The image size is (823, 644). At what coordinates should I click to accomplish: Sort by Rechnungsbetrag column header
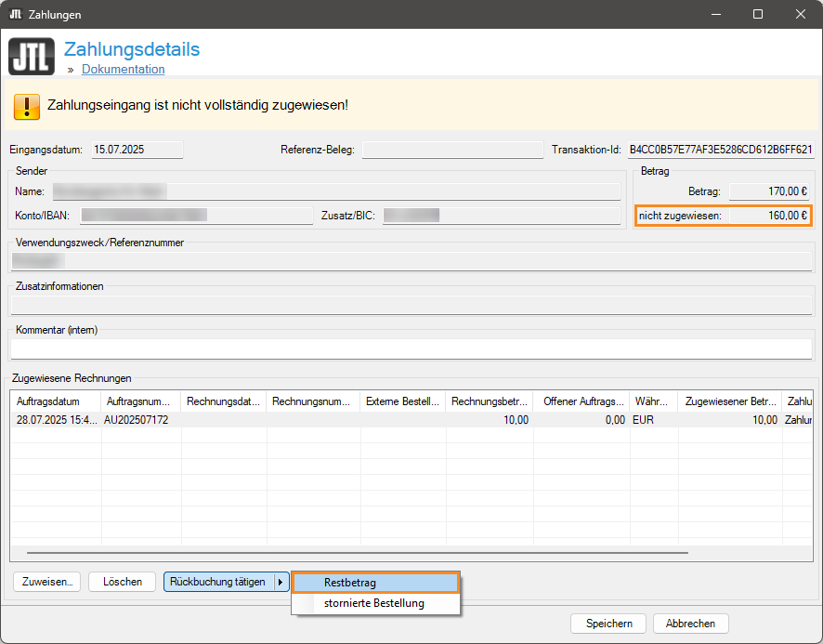pyautogui.click(x=489, y=401)
